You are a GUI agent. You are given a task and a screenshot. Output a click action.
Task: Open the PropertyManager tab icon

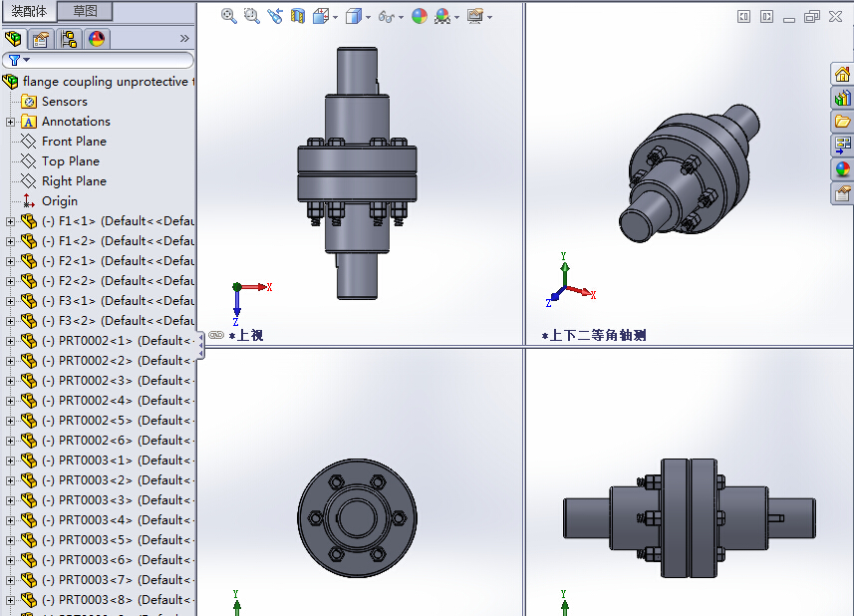pyautogui.click(x=41, y=39)
